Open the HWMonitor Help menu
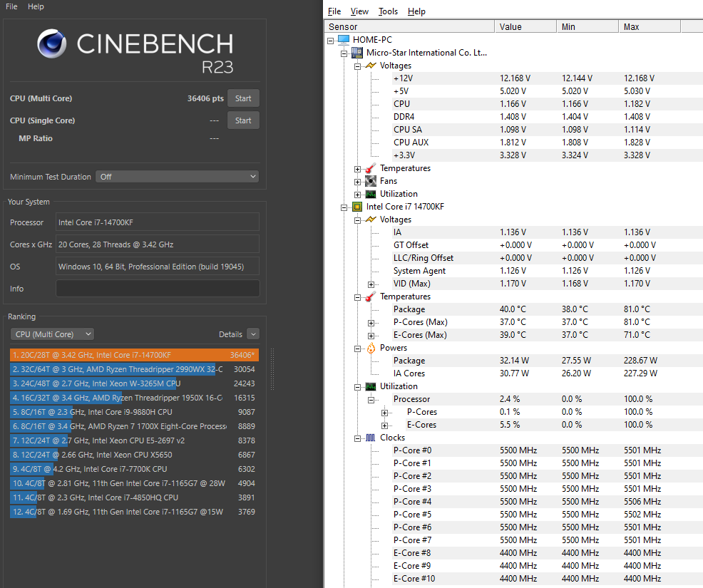The image size is (703, 588). (416, 11)
